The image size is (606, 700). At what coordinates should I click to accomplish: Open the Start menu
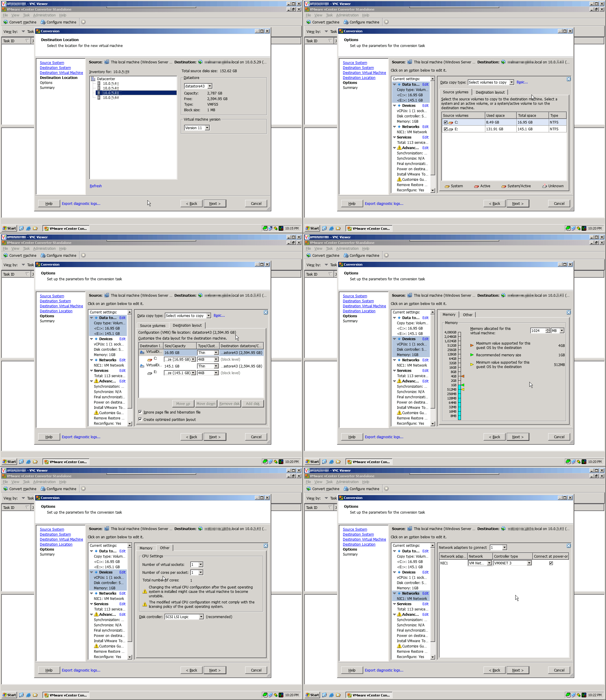click(x=9, y=228)
